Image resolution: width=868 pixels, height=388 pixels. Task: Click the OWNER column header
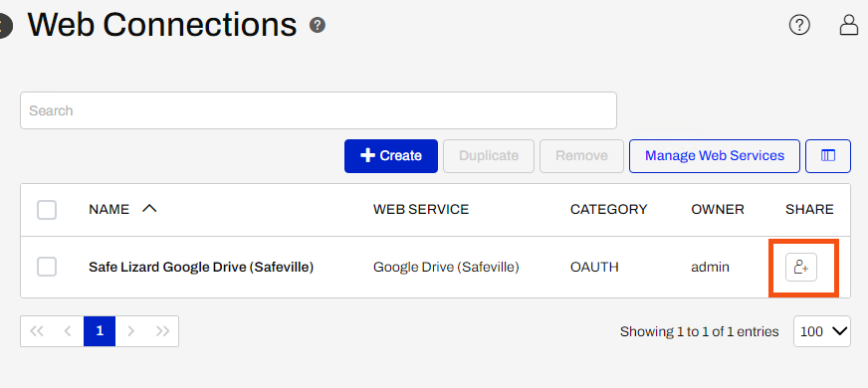point(718,209)
